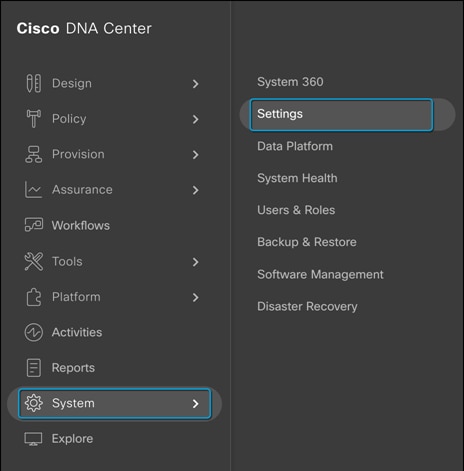Viewport: 464px width, 471px height.
Task: Open the Assurance menu label
Action: [x=82, y=190]
